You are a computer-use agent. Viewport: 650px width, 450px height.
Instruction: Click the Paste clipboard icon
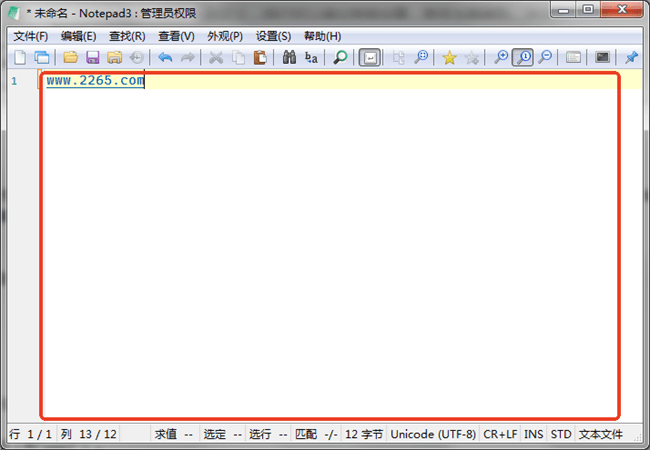[x=260, y=57]
